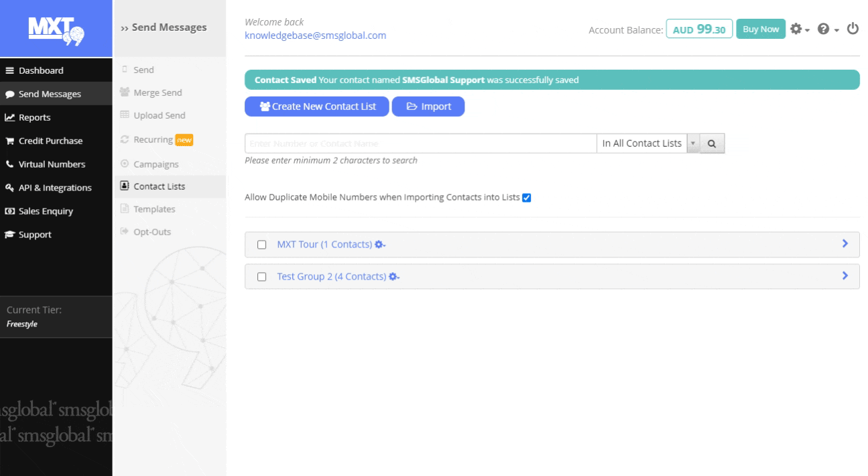Image resolution: width=868 pixels, height=476 pixels.
Task: Click the Buy Now button
Action: [760, 29]
